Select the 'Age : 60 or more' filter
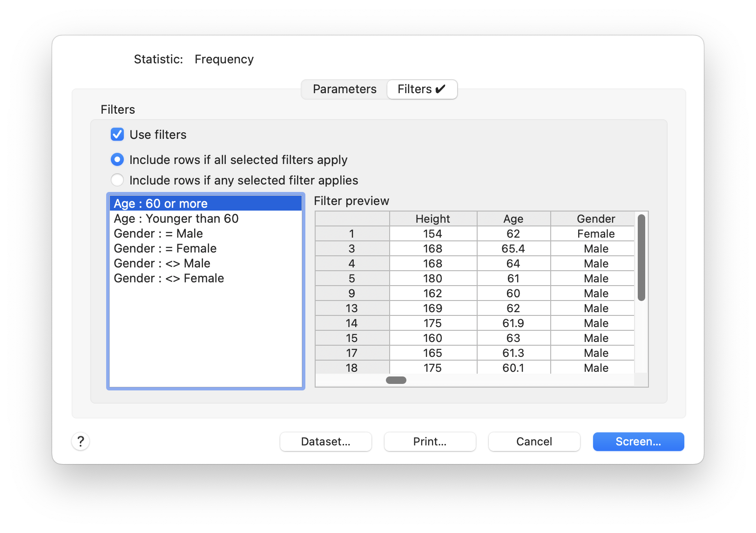 (x=161, y=204)
